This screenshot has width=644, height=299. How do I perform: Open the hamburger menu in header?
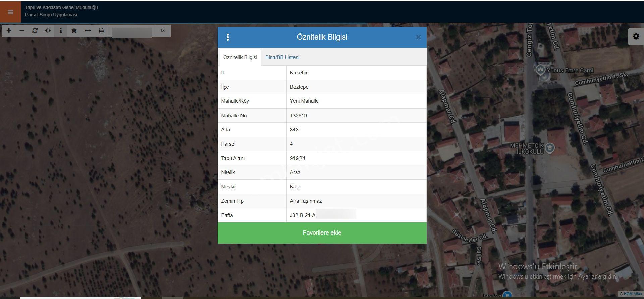pyautogui.click(x=10, y=12)
